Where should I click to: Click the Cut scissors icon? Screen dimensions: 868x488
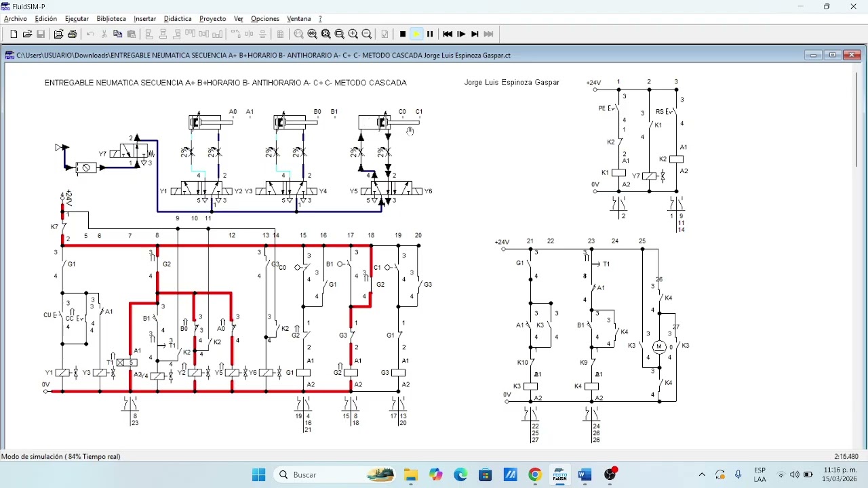pyautogui.click(x=104, y=34)
